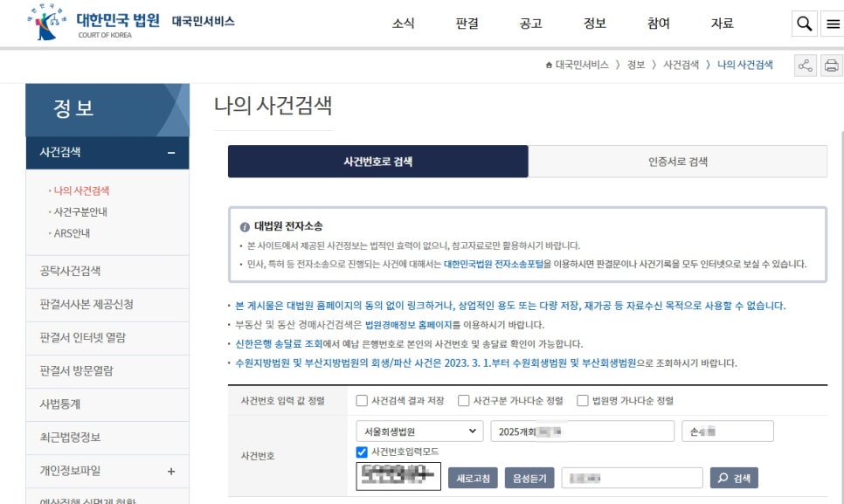844x504 pixels.
Task: Click the 음성듣기 audio captcha button
Action: 529,478
